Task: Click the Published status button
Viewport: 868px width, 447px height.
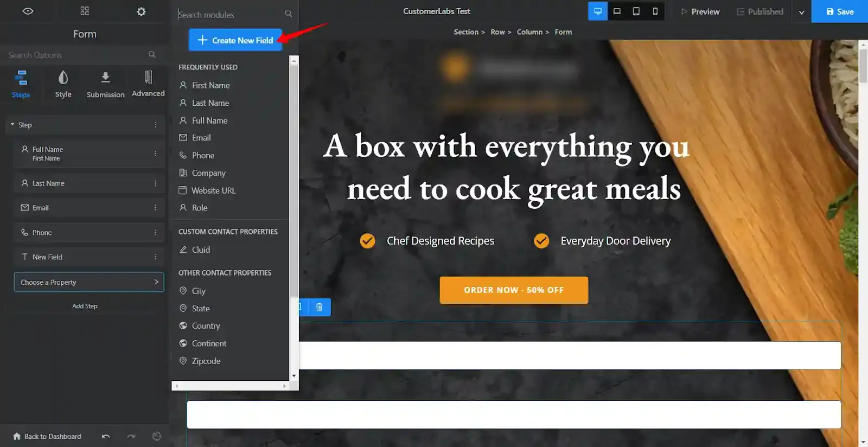Action: click(760, 11)
